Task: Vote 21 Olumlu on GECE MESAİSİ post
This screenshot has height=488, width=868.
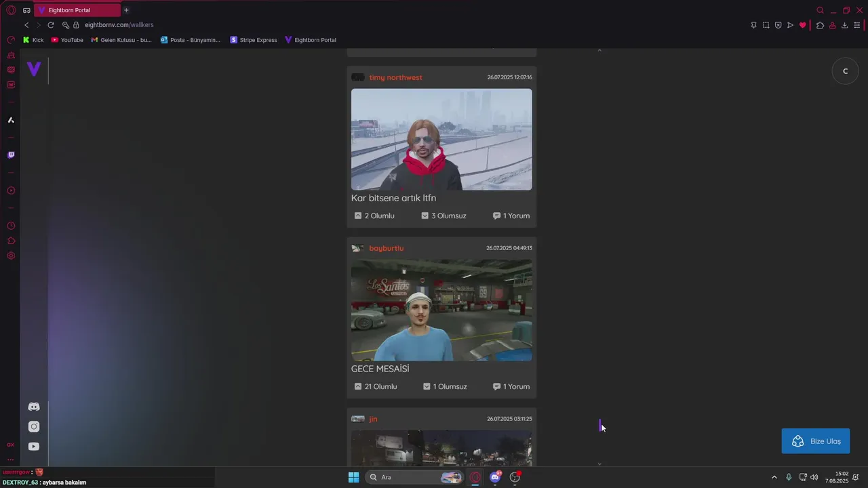Action: click(x=376, y=386)
